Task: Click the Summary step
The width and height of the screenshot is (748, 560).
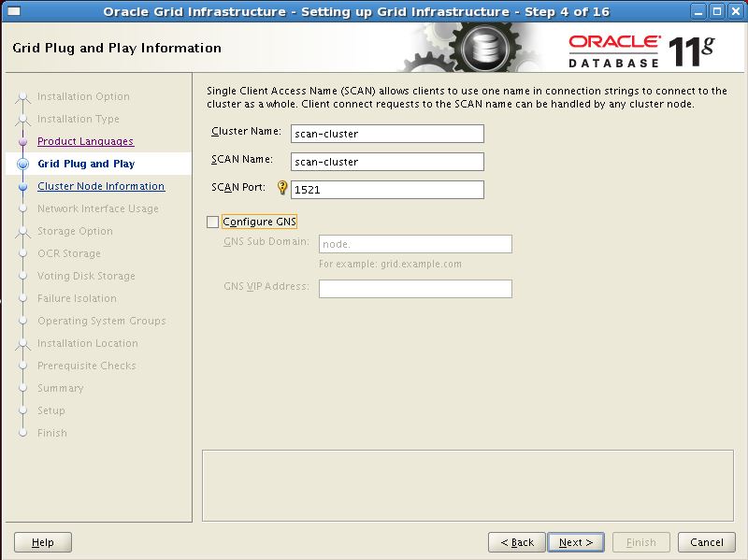Action: (61, 388)
